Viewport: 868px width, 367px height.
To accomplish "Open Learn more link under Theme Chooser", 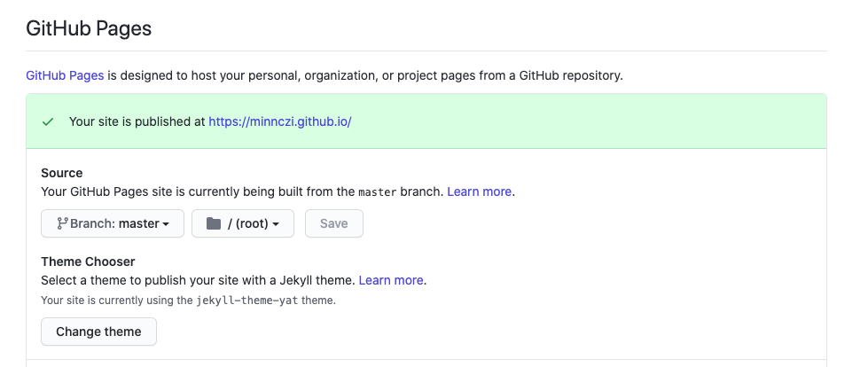I will (391, 280).
